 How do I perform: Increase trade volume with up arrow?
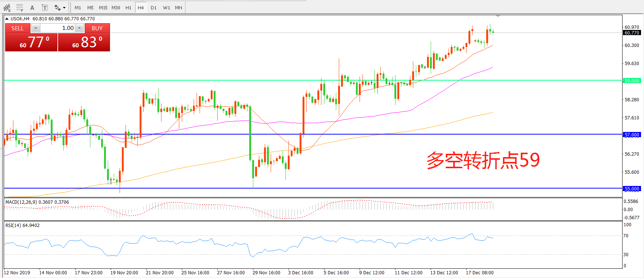point(79,28)
